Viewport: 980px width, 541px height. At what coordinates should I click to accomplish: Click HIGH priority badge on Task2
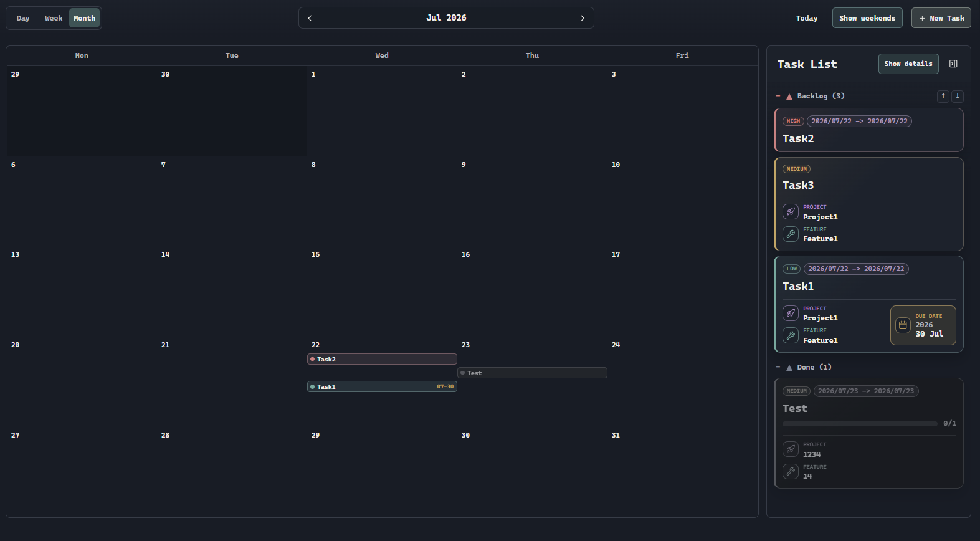[793, 121]
